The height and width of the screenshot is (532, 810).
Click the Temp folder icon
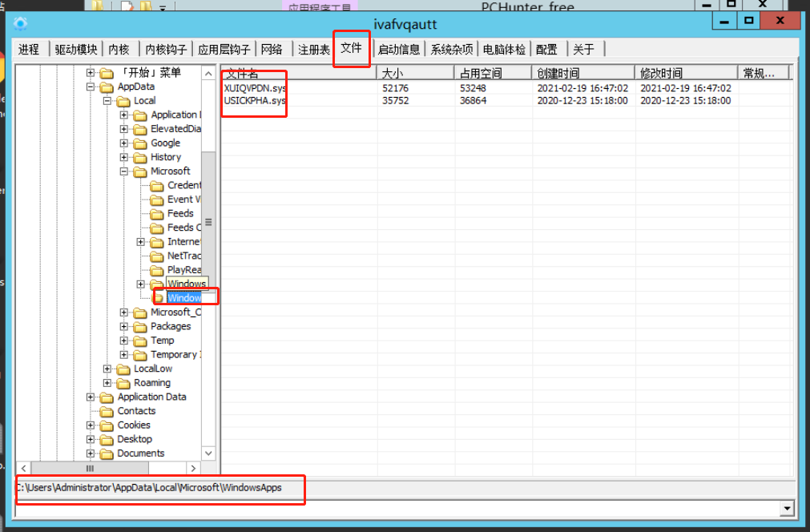(140, 341)
